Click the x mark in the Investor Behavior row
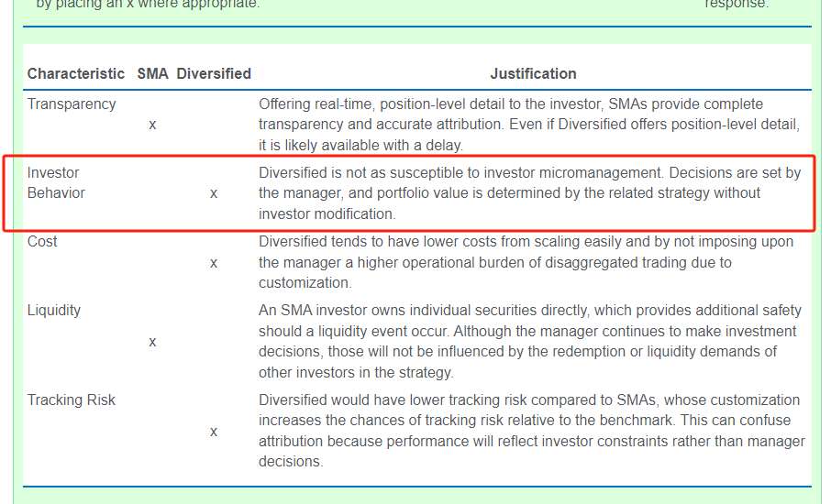The image size is (831, 504). [x=214, y=193]
